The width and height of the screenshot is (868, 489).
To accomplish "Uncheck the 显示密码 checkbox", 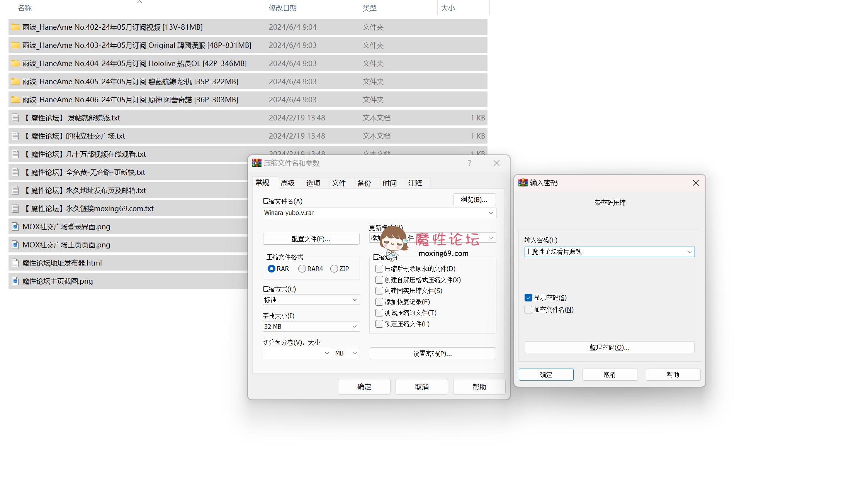I will tap(528, 298).
